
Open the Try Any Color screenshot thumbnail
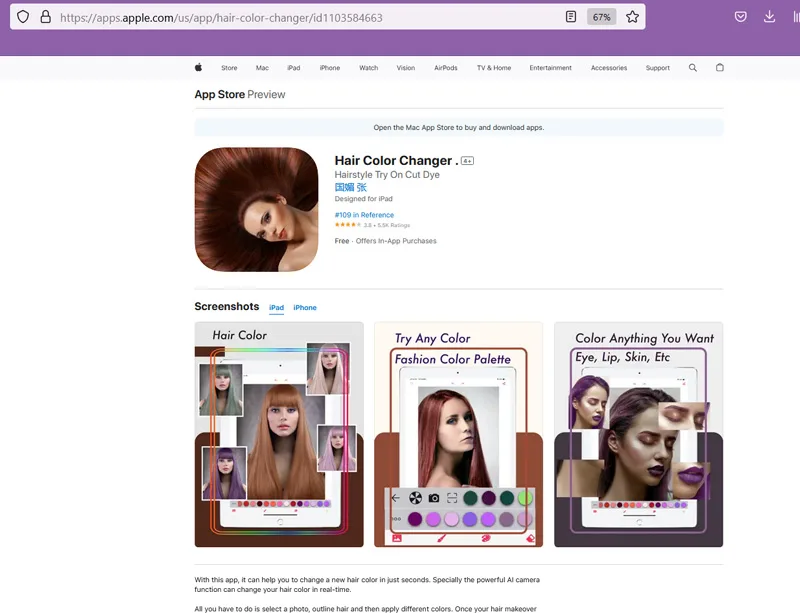click(459, 434)
